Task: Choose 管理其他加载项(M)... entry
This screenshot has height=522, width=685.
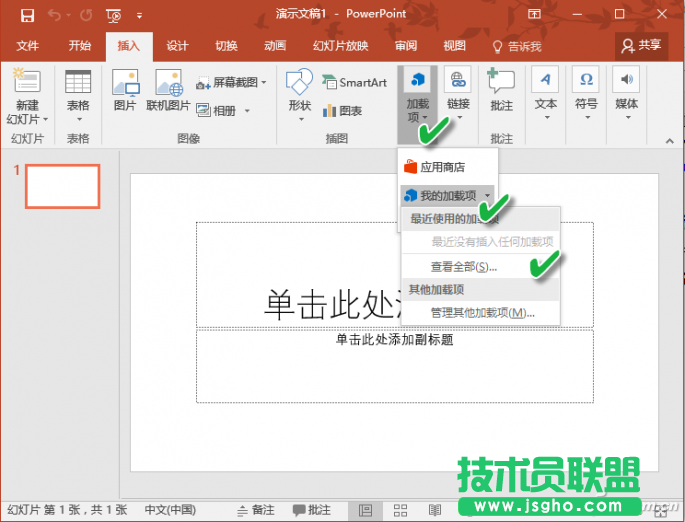Action: coord(480,313)
